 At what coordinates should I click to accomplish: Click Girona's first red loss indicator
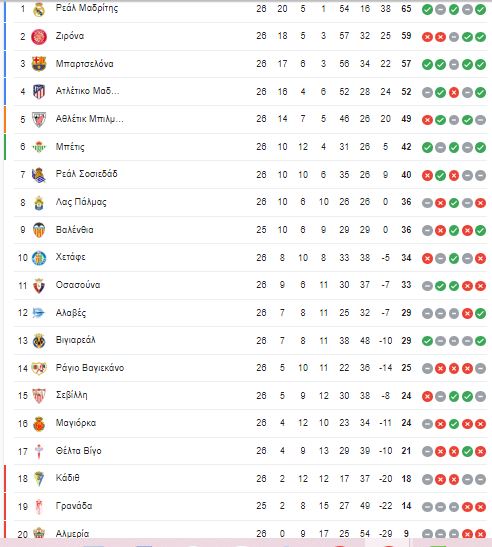(x=427, y=37)
